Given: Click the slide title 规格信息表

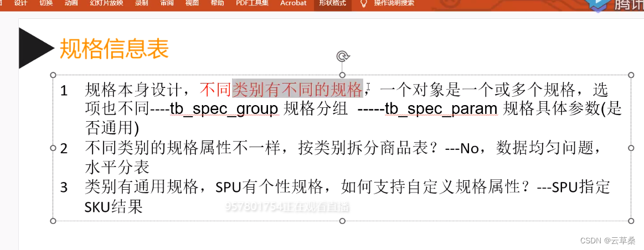Looking at the screenshot, I should coord(114,49).
